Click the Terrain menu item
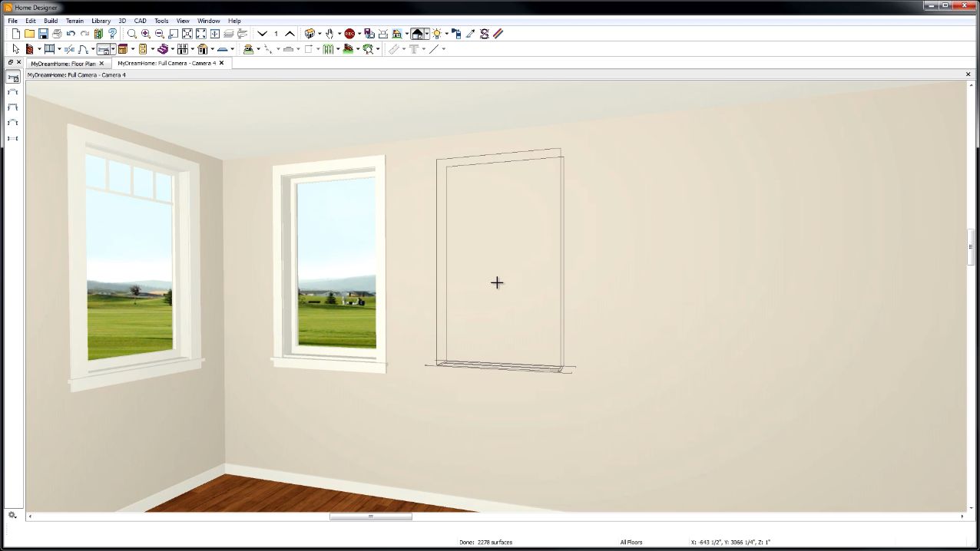The width and height of the screenshot is (980, 551). 74,21
